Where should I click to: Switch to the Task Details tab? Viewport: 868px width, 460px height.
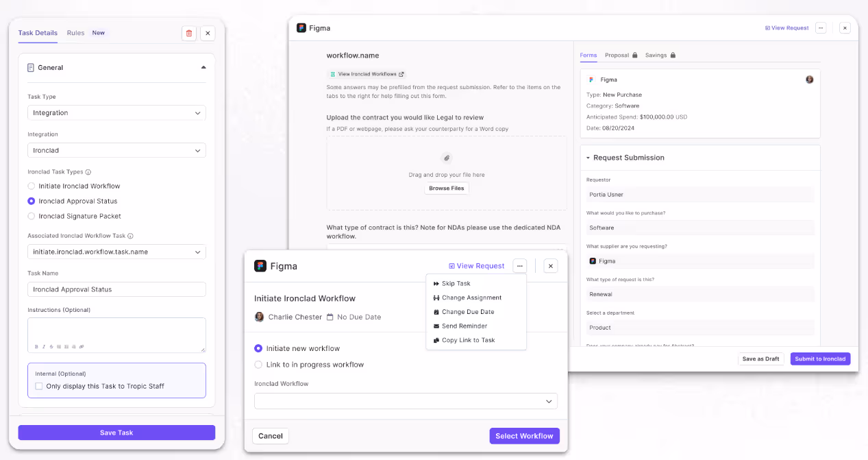coord(38,33)
